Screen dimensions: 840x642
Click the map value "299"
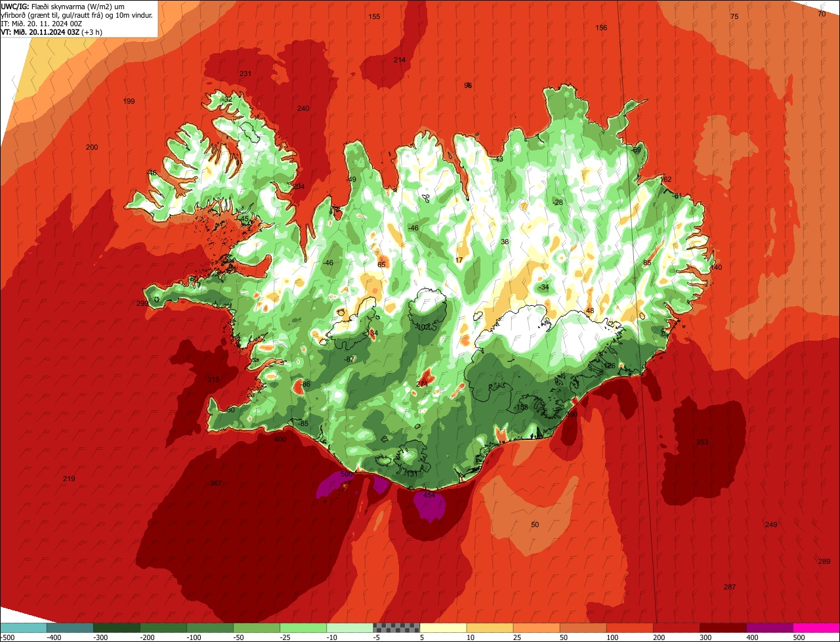[x=142, y=303]
